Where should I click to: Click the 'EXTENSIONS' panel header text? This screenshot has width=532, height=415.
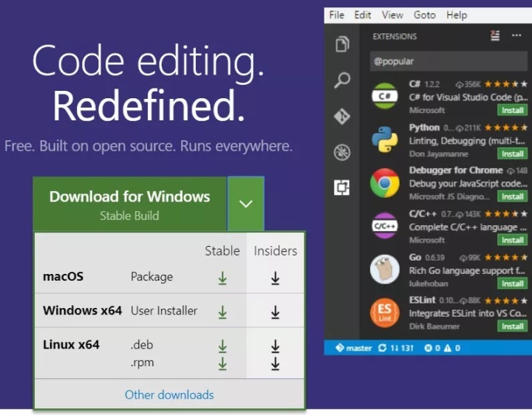pos(395,36)
